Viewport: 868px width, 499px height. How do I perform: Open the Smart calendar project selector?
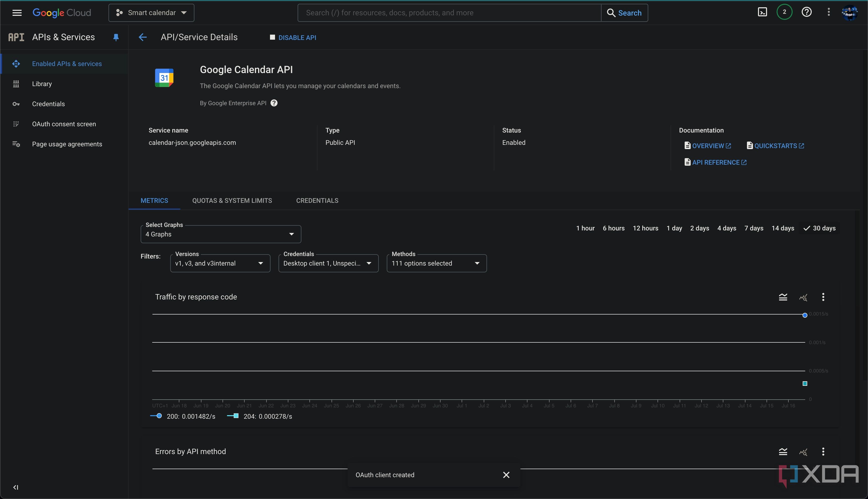[151, 13]
